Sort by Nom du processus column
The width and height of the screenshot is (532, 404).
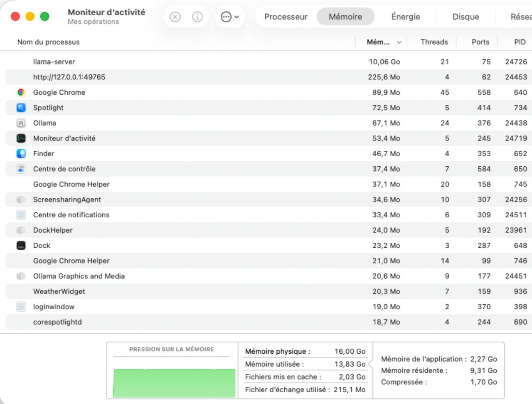[48, 42]
